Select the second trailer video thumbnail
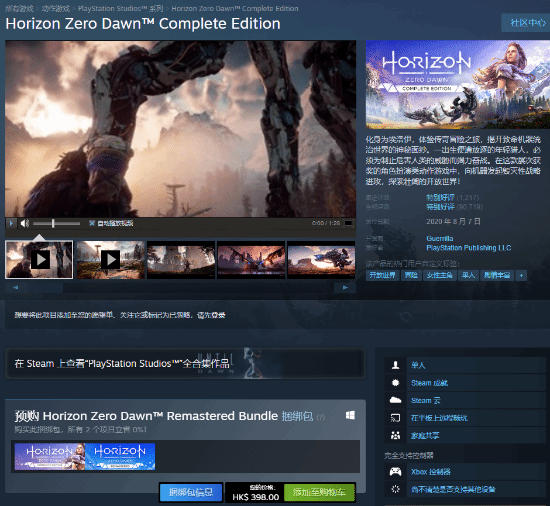The width and height of the screenshot is (550, 506). pos(110,260)
